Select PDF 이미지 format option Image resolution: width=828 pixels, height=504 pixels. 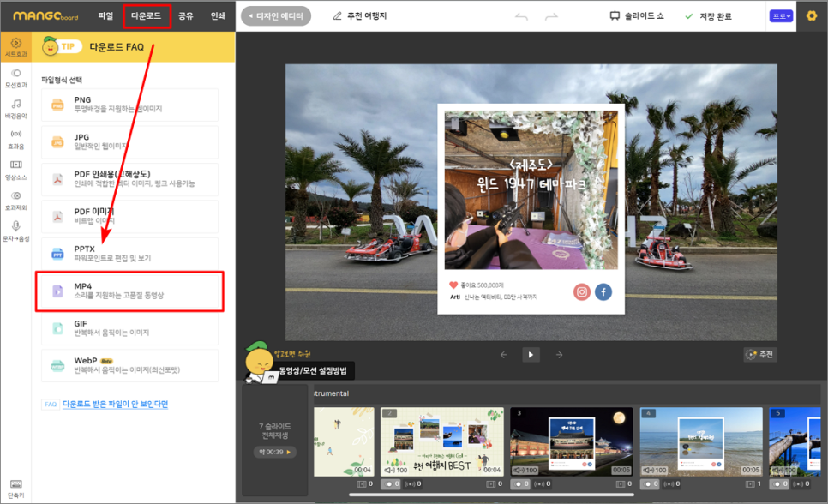click(x=130, y=217)
